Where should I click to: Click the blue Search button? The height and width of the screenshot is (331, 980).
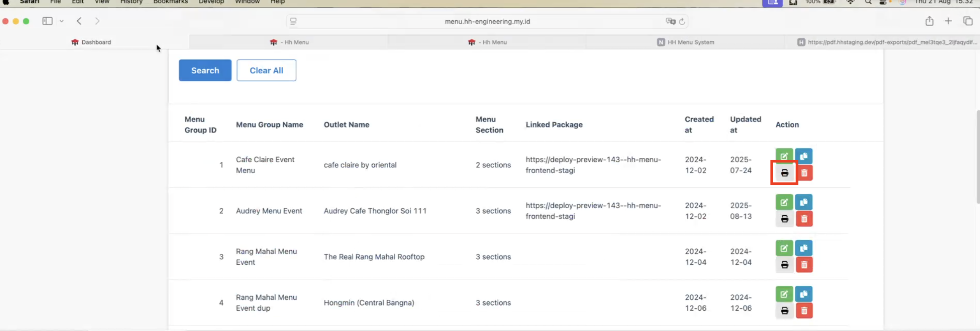point(205,71)
